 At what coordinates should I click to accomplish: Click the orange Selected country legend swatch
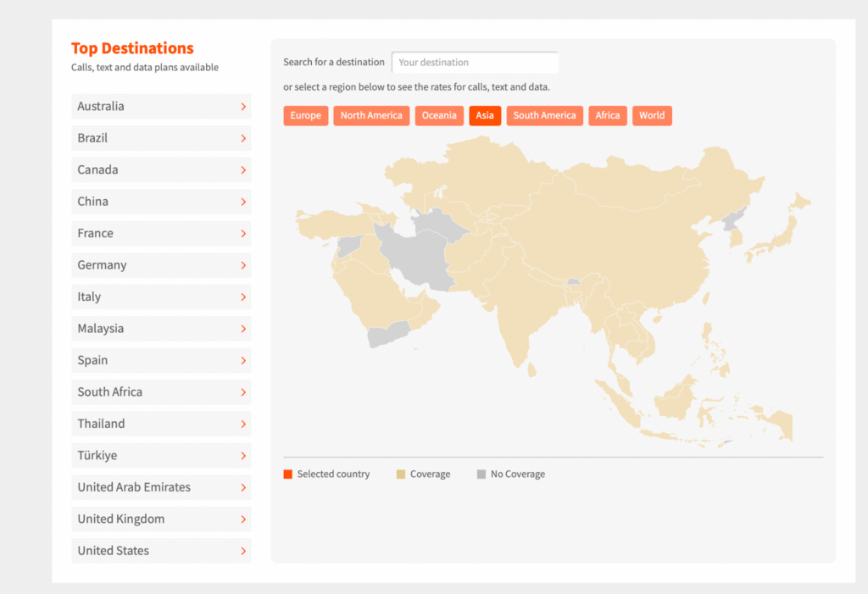pyautogui.click(x=288, y=475)
